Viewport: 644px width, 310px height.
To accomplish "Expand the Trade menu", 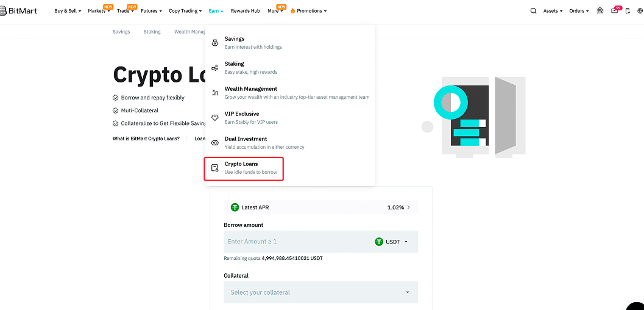I will coord(125,11).
